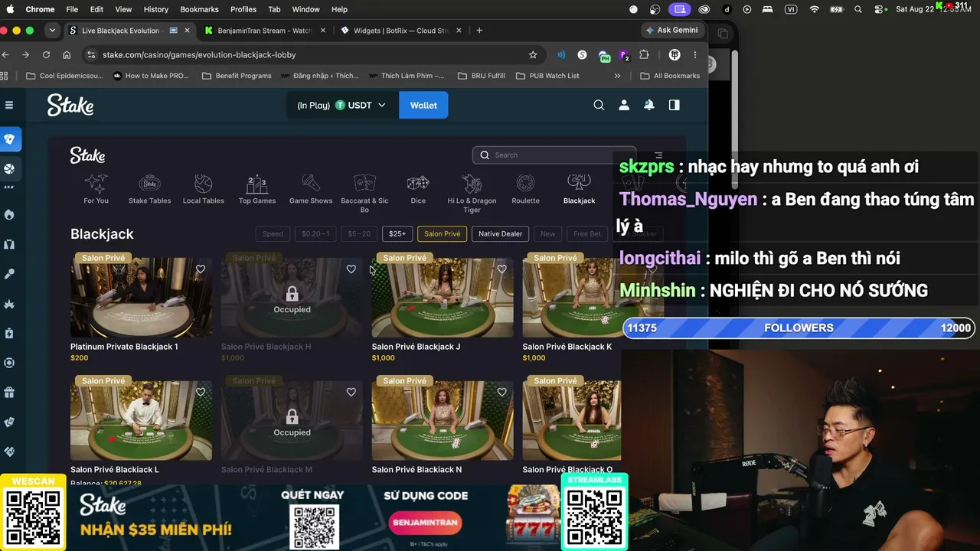Open the Apple menu

pos(10,9)
